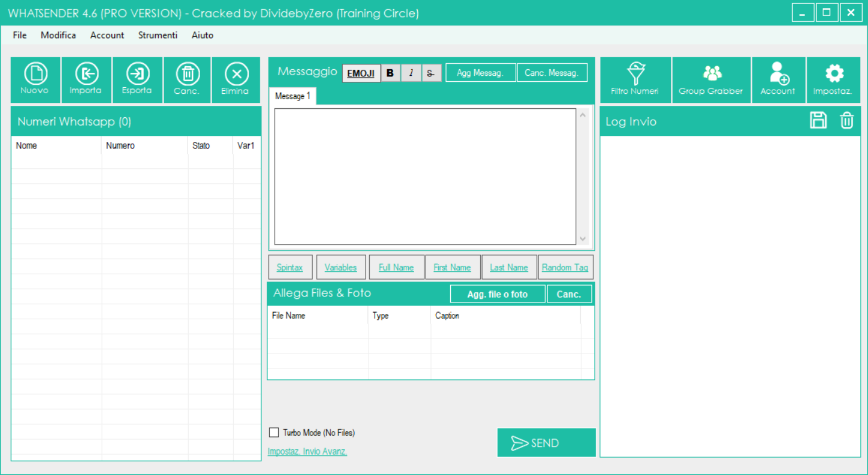868x475 pixels.
Task: Open the Importa import icon
Action: (86, 80)
